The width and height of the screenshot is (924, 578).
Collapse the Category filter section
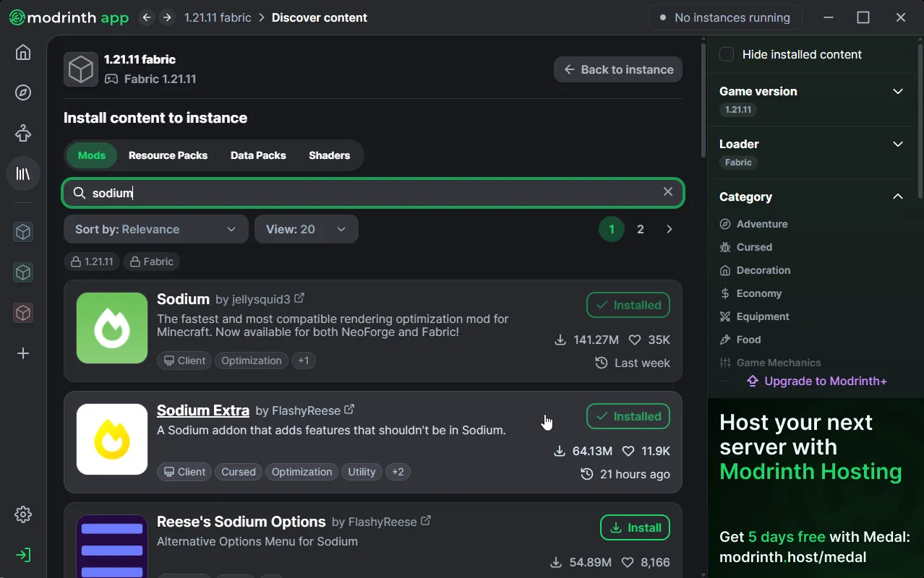897,197
